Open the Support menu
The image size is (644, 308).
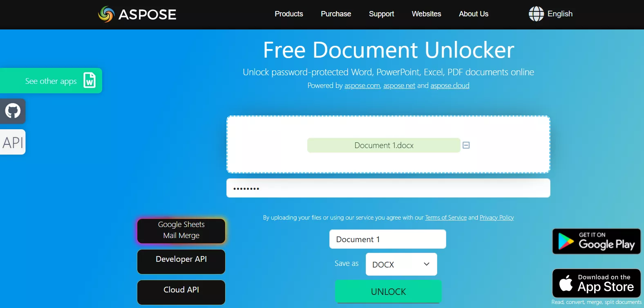[381, 14]
